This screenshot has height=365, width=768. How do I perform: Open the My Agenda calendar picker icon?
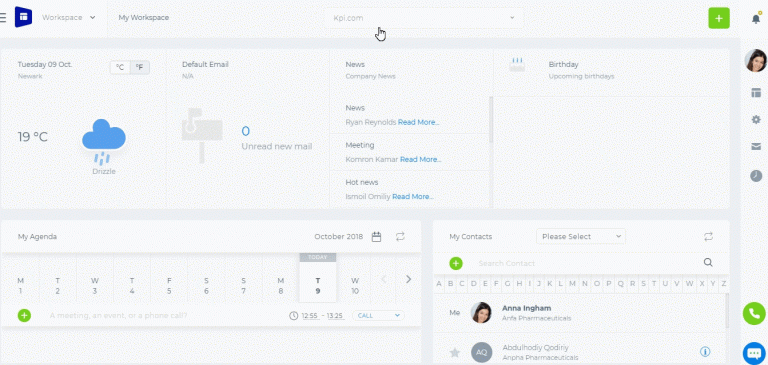tap(376, 237)
